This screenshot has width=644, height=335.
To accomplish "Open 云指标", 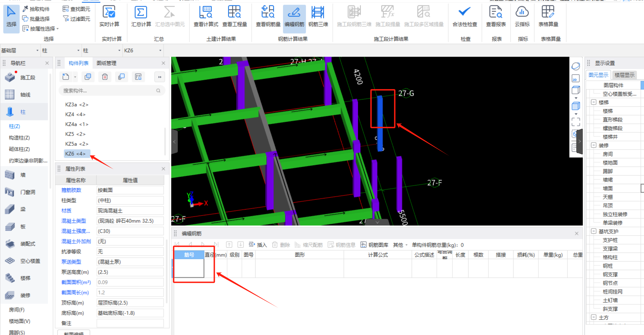I will click(522, 17).
